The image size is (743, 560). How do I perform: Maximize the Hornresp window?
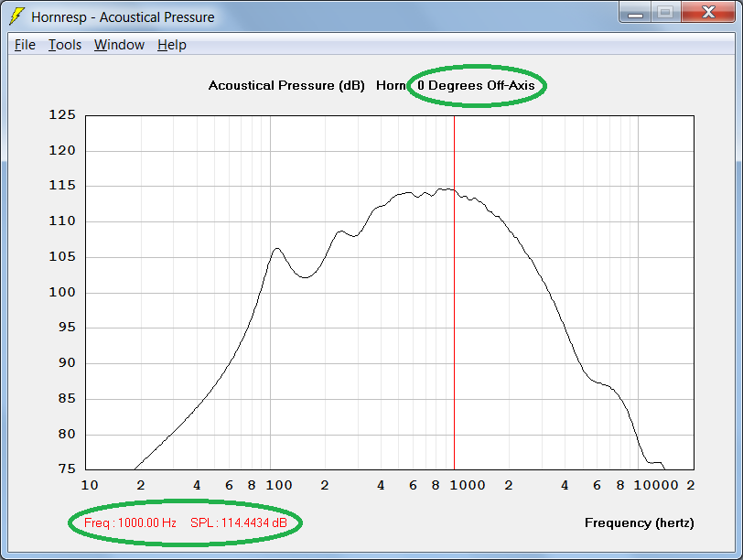pos(666,12)
